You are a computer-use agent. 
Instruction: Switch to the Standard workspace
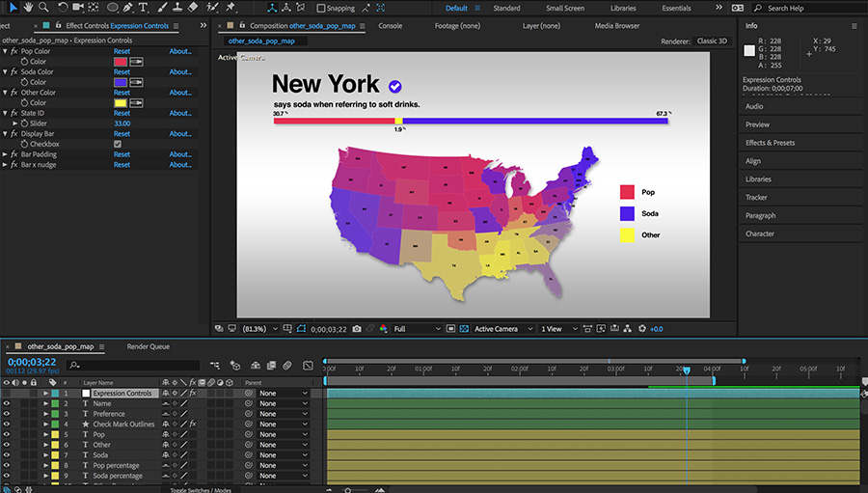(506, 9)
